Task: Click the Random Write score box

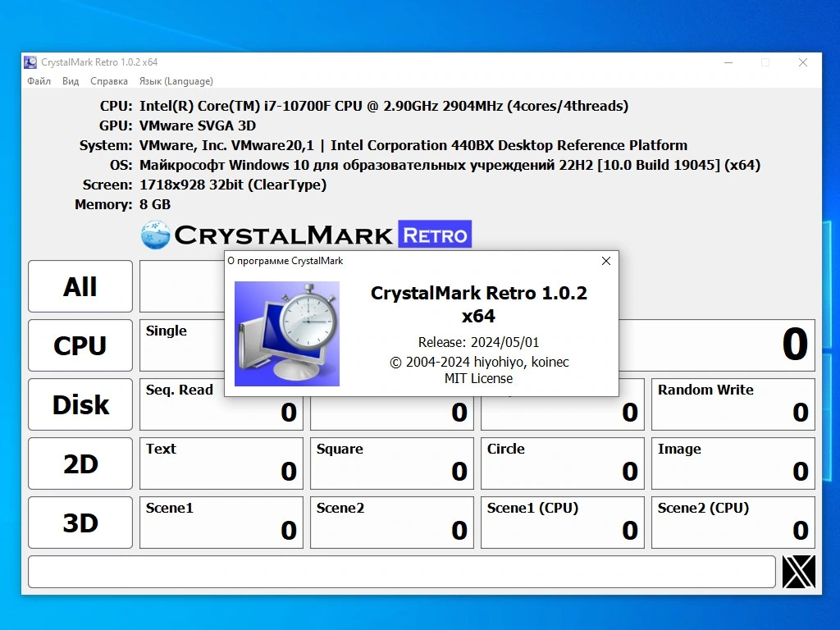Action: pyautogui.click(x=733, y=404)
